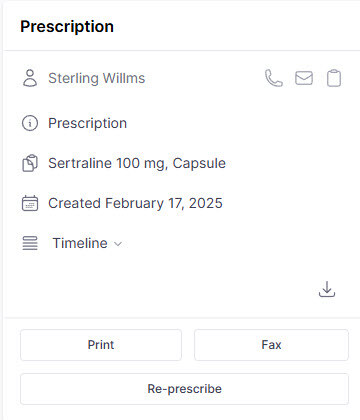Image resolution: width=360 pixels, height=420 pixels.
Task: Open the Timeline dropdown label
Action: 80,243
